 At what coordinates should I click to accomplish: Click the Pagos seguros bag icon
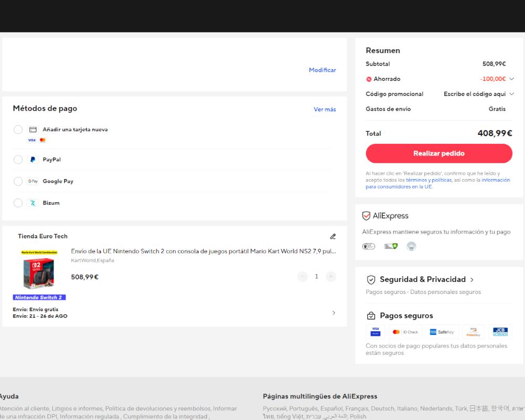click(x=371, y=316)
